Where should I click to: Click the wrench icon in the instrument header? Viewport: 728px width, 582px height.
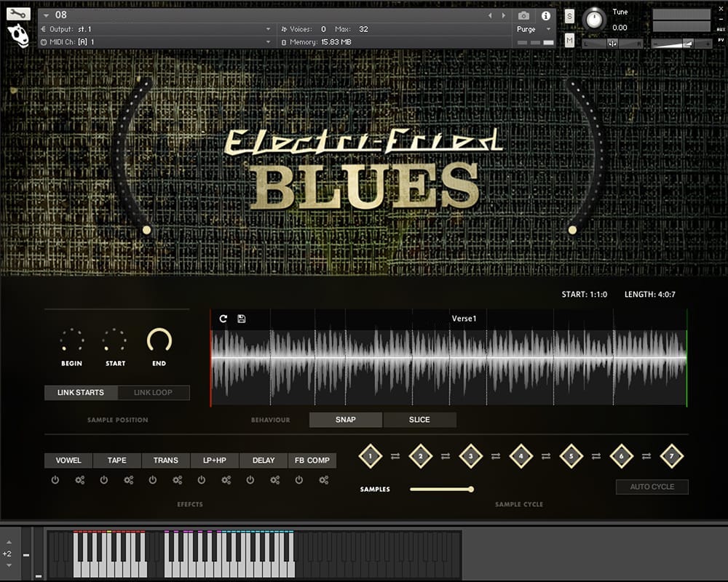point(18,13)
